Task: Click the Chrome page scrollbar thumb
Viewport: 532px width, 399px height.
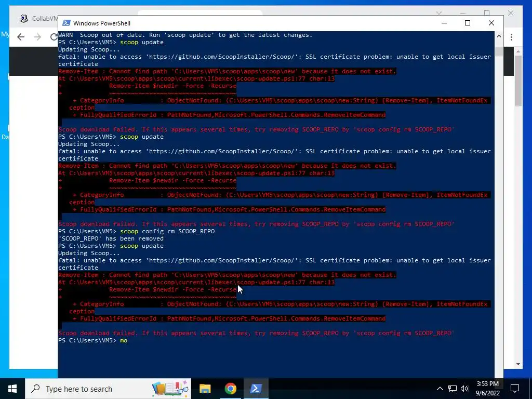Action: click(x=518, y=81)
